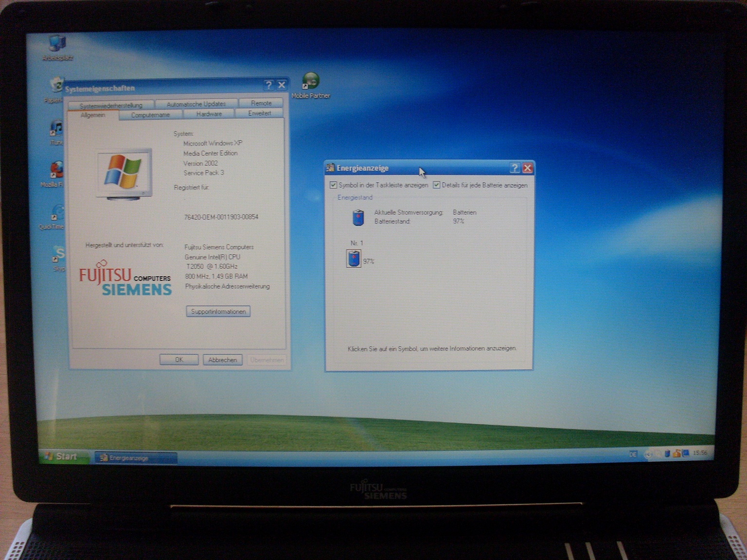Click the '800 MHz, 1,49 GB RAM' text

click(x=216, y=276)
